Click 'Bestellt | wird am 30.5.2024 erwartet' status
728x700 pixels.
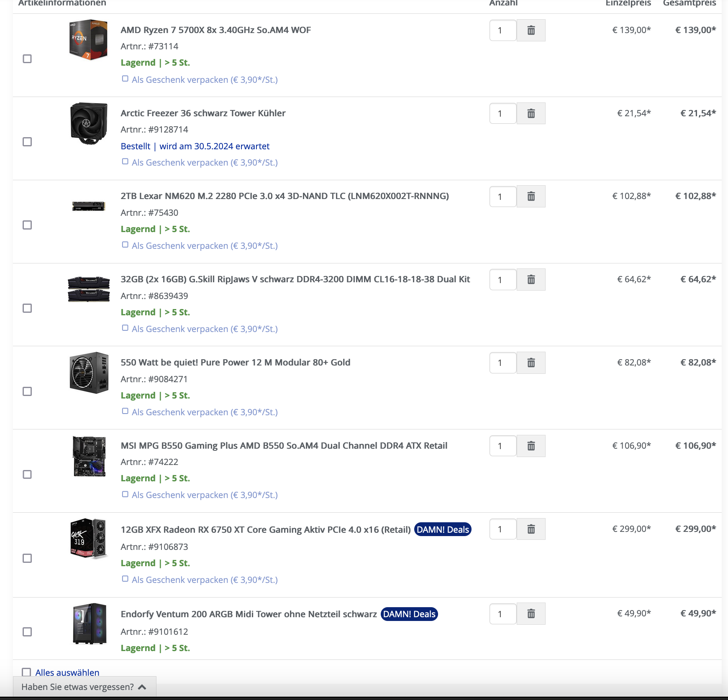[195, 146]
